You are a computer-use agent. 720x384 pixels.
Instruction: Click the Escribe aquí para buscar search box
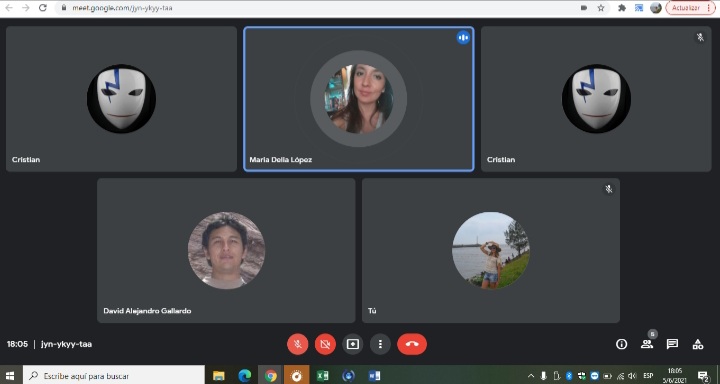[114, 375]
